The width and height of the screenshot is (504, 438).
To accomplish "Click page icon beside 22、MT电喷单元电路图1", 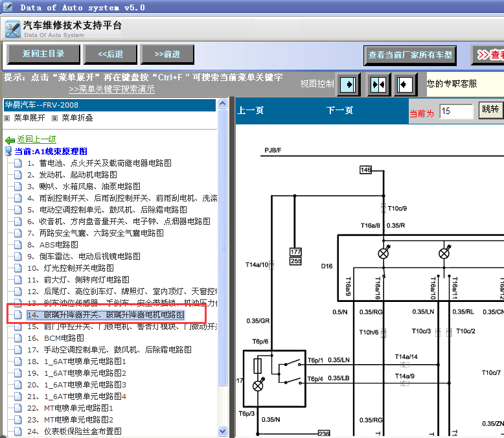I will pos(18,408).
